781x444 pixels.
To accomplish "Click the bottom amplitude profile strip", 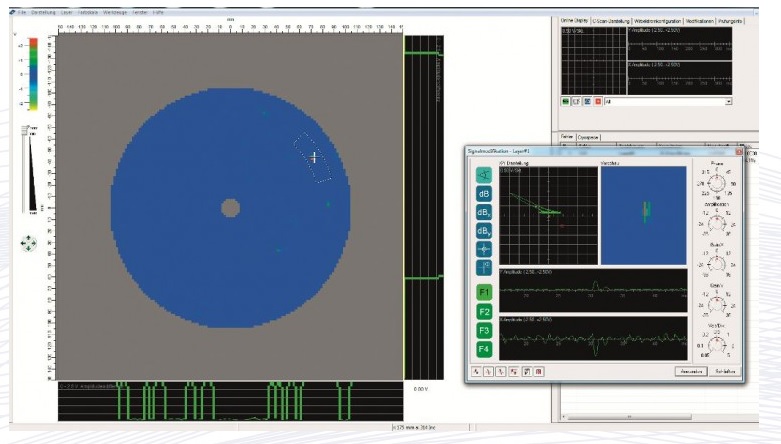I will tap(231, 401).
